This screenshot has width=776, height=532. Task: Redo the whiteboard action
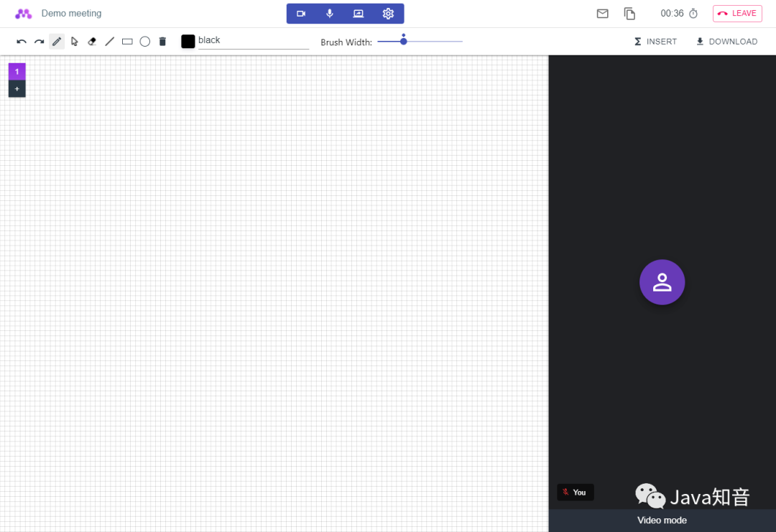[39, 42]
